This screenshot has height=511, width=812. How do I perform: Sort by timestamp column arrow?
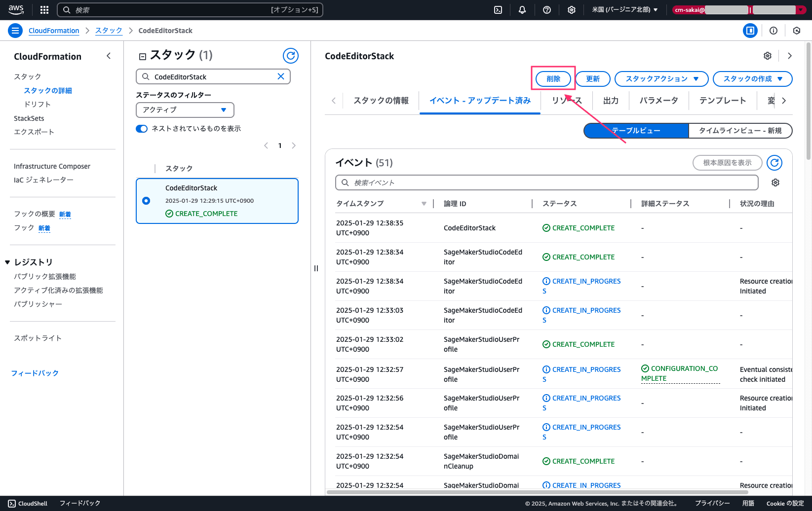[x=424, y=204]
